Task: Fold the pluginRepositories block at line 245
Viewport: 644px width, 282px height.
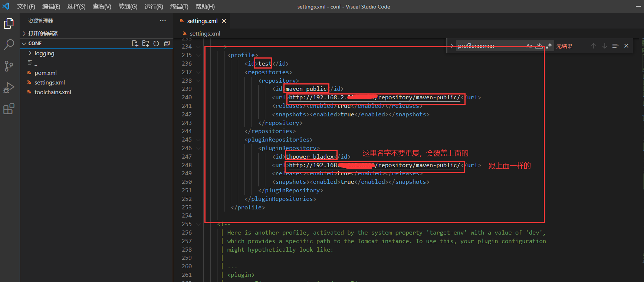Action: (x=198, y=140)
